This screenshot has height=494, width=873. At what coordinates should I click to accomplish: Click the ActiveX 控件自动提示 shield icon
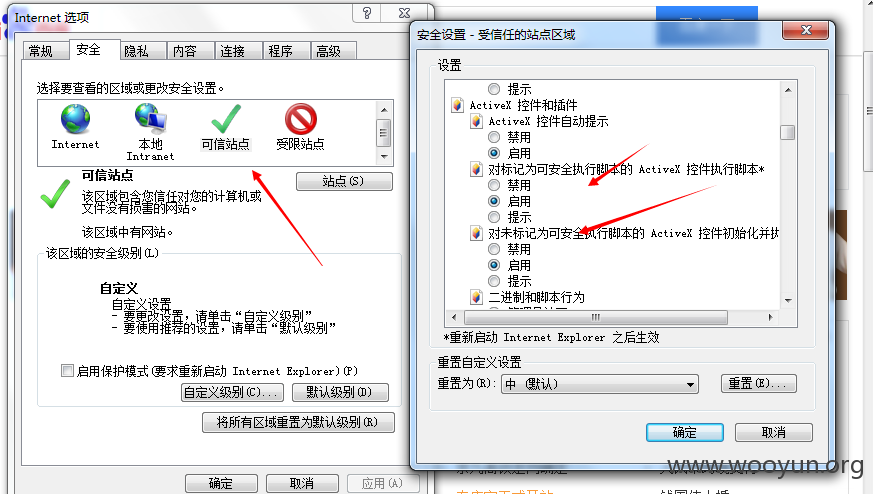pyautogui.click(x=476, y=121)
